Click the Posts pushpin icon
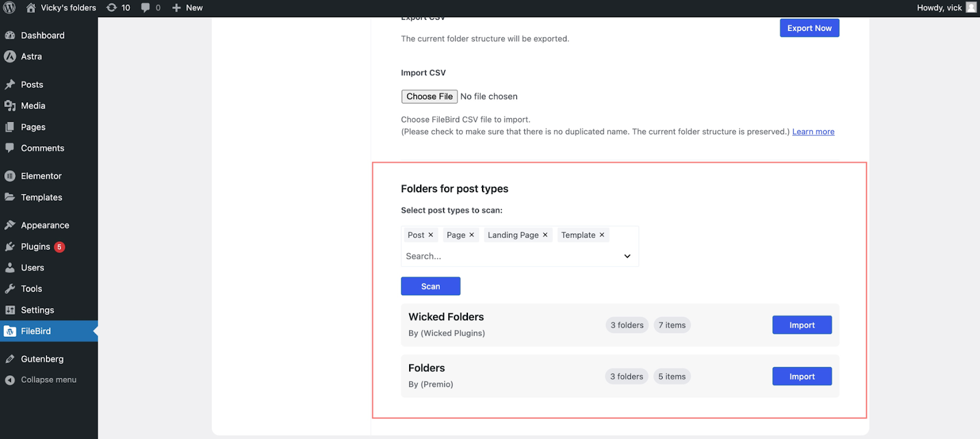Image resolution: width=980 pixels, height=439 pixels. tap(10, 84)
